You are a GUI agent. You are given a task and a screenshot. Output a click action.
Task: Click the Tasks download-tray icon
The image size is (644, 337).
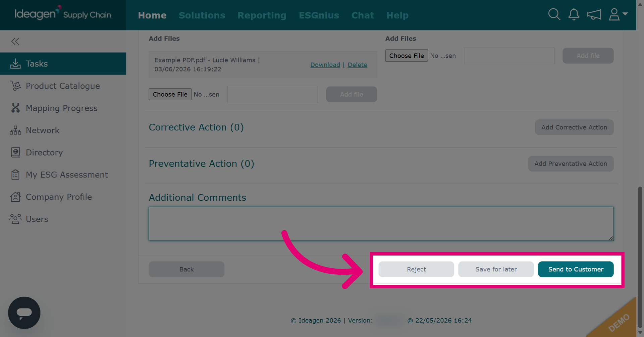click(15, 63)
